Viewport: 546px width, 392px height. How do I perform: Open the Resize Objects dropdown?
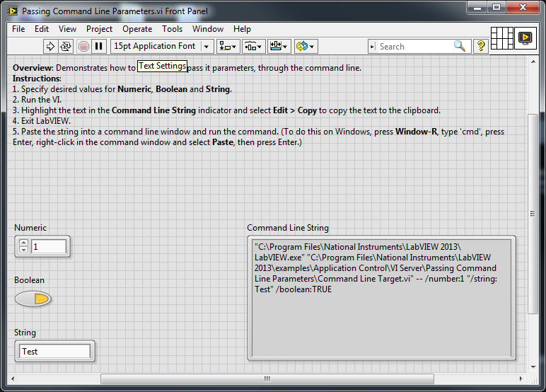click(x=279, y=46)
